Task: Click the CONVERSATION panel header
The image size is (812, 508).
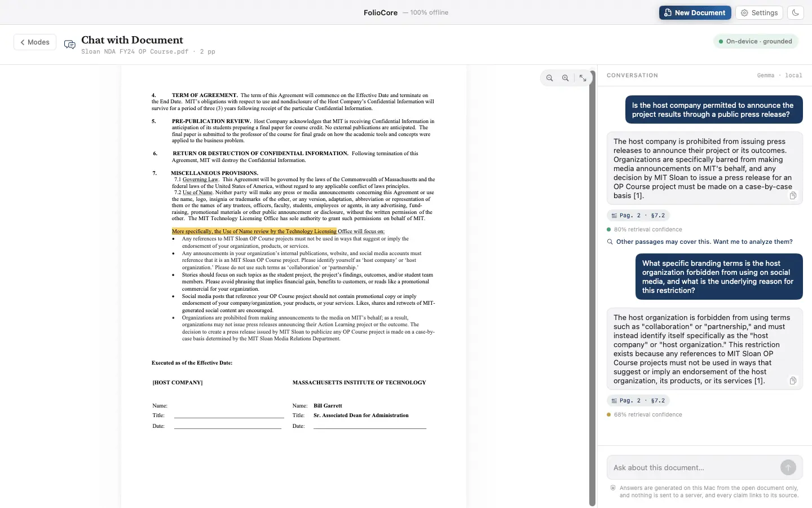Action: pos(632,76)
